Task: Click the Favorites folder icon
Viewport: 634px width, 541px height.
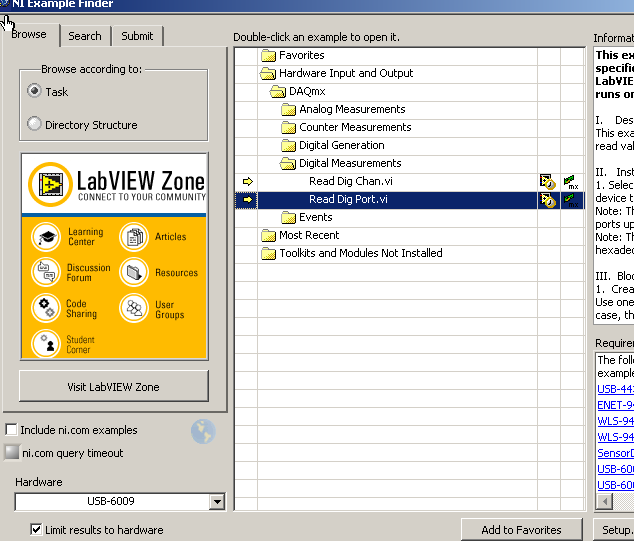Action: point(268,55)
